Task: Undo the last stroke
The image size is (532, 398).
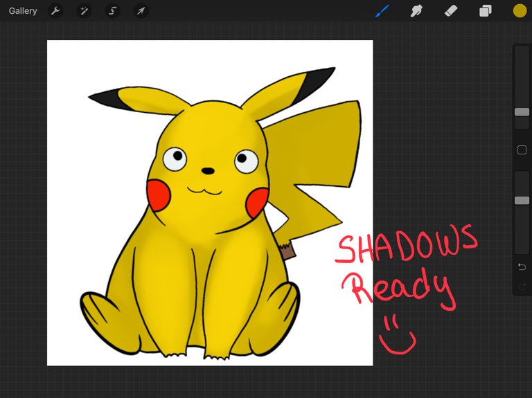Action: (522, 266)
